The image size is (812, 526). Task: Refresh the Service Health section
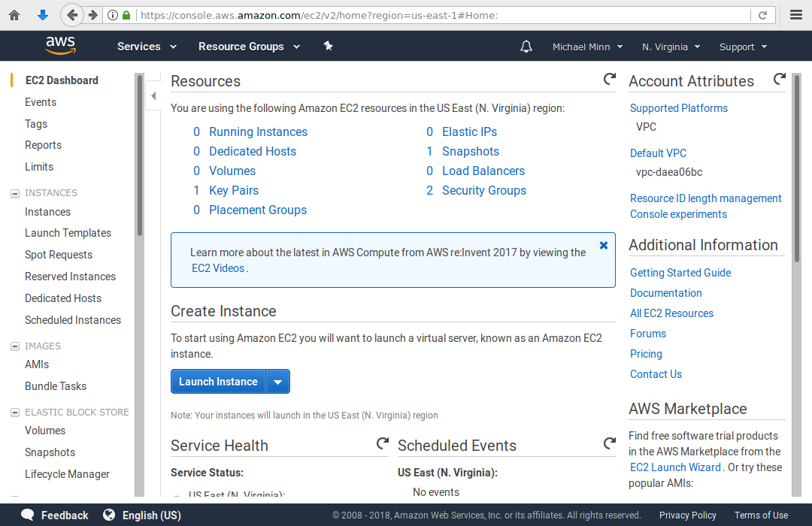coord(383,443)
